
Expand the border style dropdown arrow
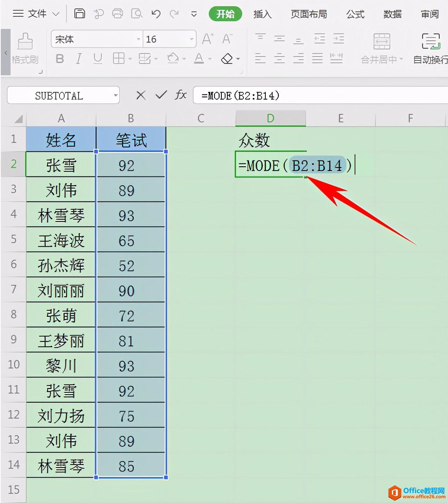pos(130,59)
